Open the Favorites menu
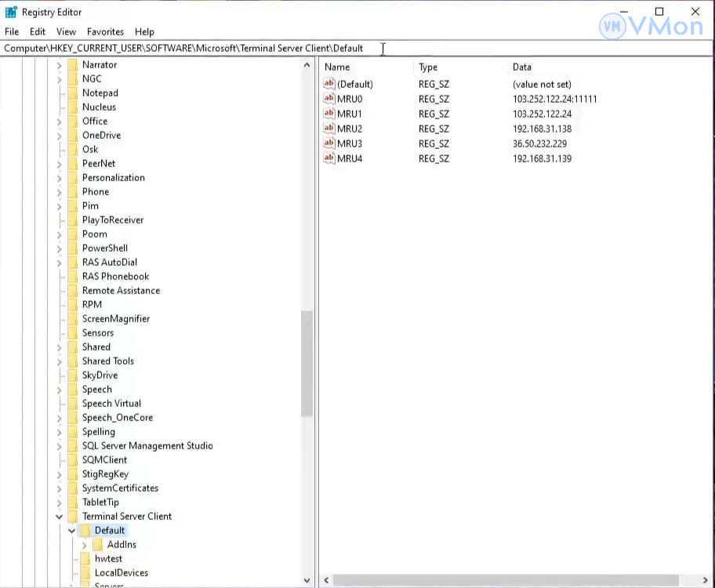This screenshot has width=715, height=588. (105, 32)
